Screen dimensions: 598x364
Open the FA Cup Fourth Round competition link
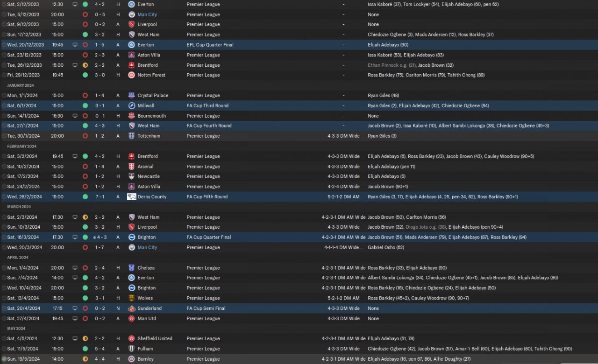pos(209,126)
